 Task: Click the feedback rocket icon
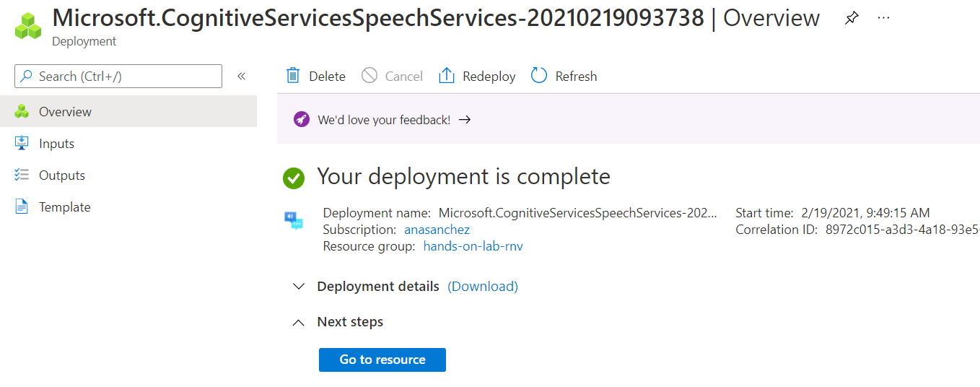[302, 120]
